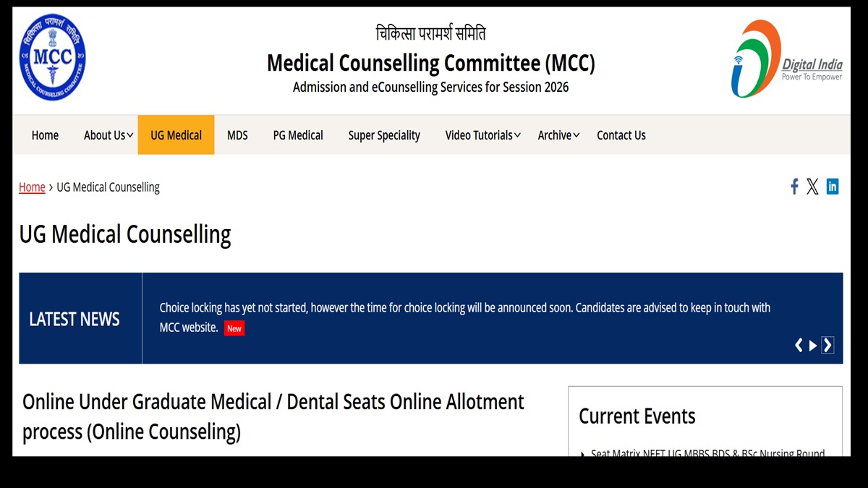Expand the Video Tutorials dropdown menu
868x488 pixels.
pyautogui.click(x=482, y=135)
